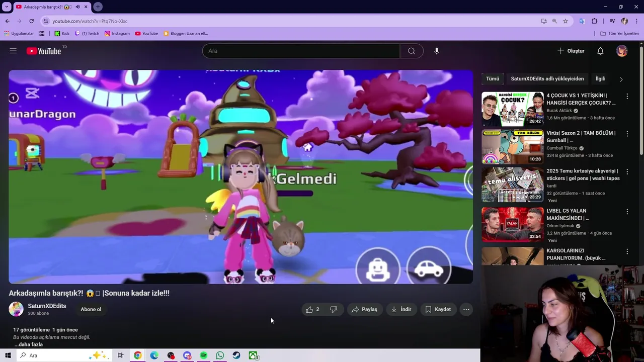Open Task View on taskbar

(121, 355)
